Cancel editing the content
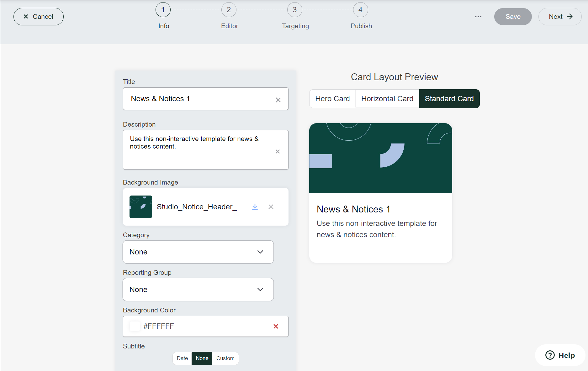The width and height of the screenshot is (588, 371). (39, 17)
